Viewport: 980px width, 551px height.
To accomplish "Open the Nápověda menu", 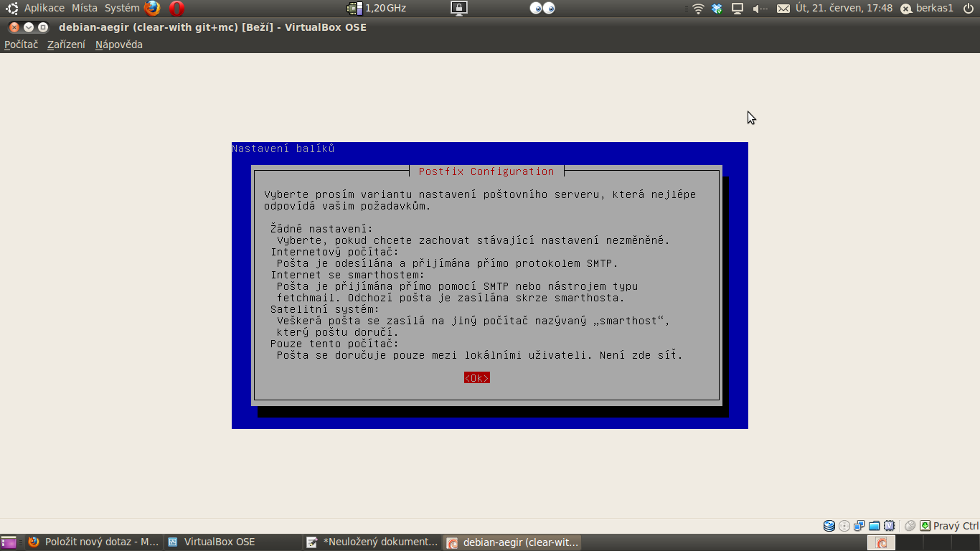I will [119, 44].
